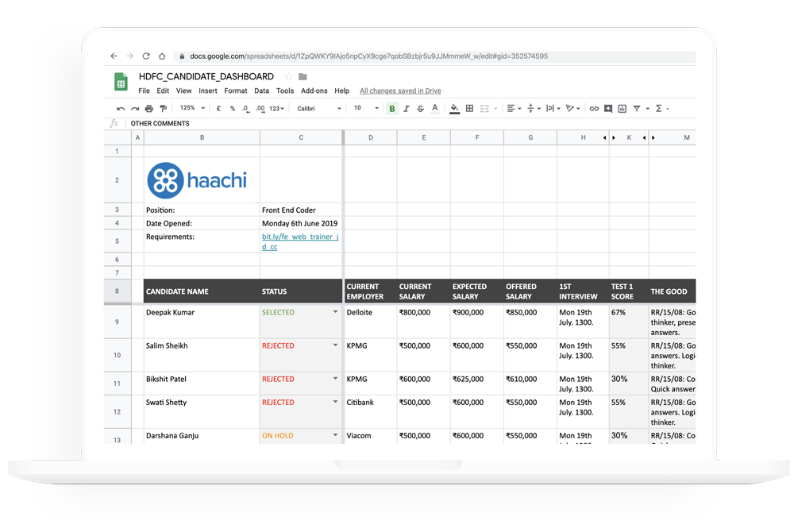
Task: Select the Paint format tool
Action: [163, 108]
